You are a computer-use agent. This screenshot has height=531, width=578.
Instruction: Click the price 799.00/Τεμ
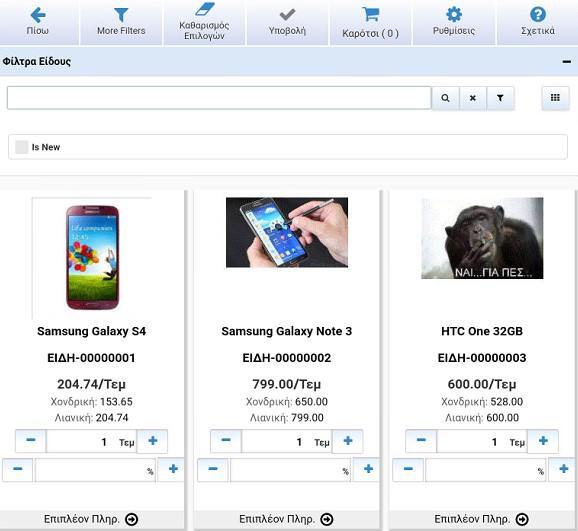pos(287,384)
